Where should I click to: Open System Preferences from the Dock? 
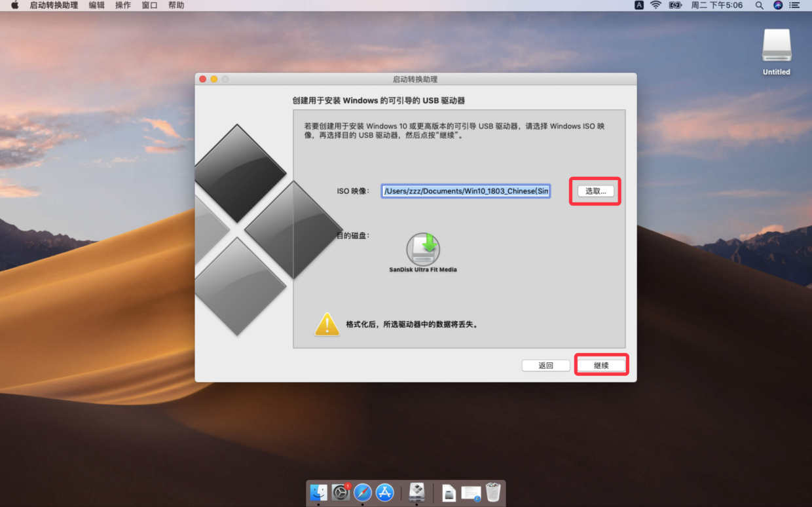pos(341,493)
